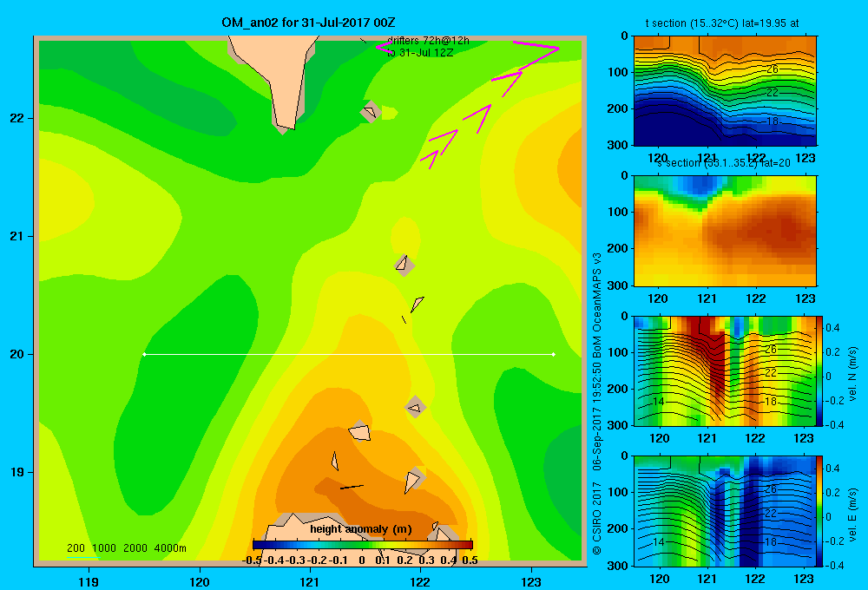868x590 pixels.
Task: Click the 'height anomaly (m)' label
Action: (361, 529)
